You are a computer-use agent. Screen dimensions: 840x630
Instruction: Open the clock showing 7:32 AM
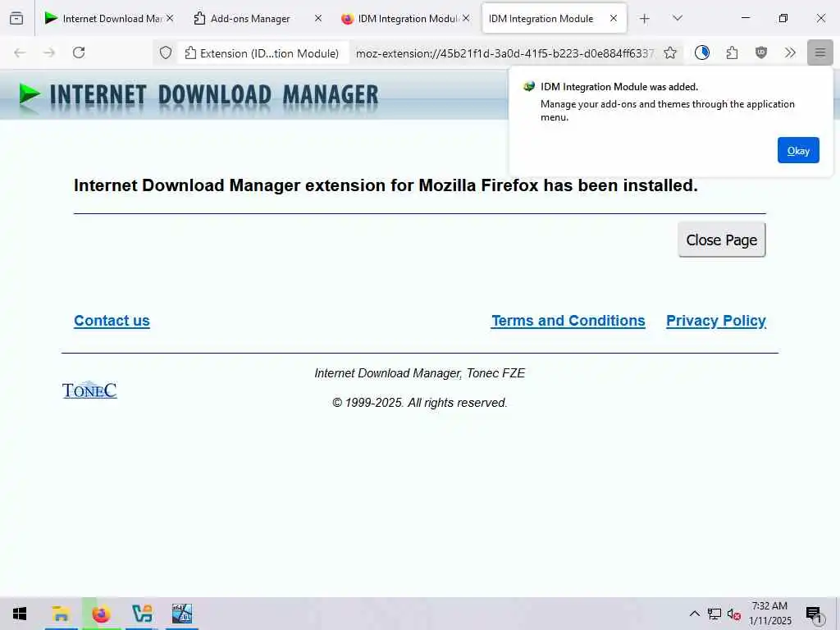(769, 614)
